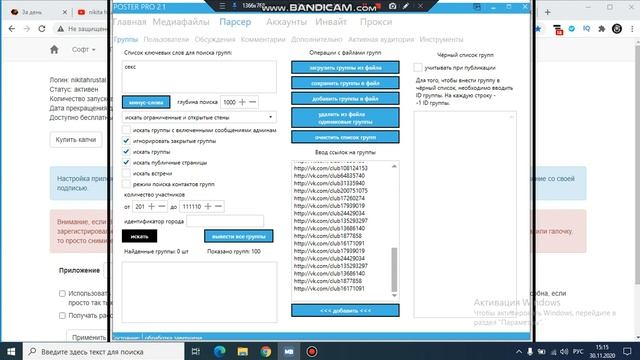Viewport: 640px width, 360px height.
Task: Click the blacklist groups text area
Action: (x=465, y=214)
